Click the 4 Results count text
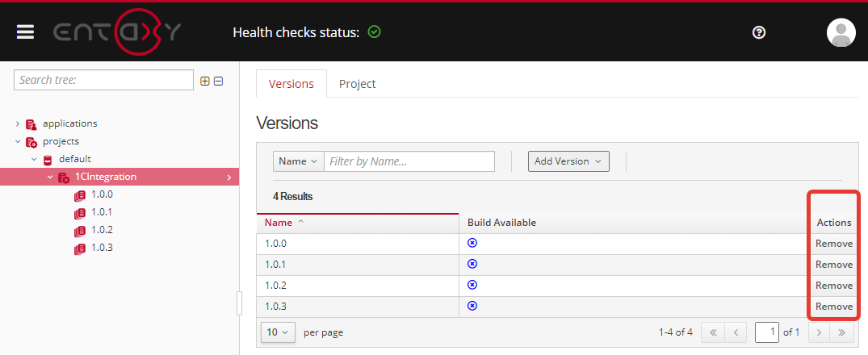 tap(293, 196)
